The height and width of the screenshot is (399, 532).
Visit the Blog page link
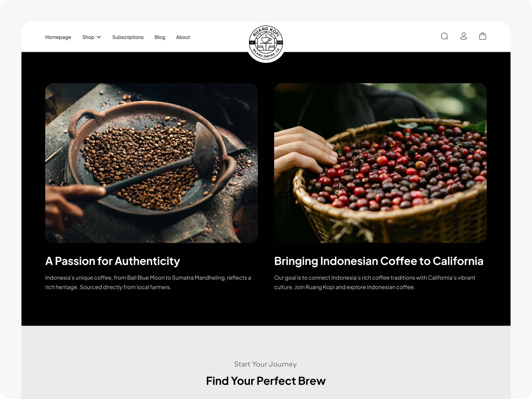point(160,37)
